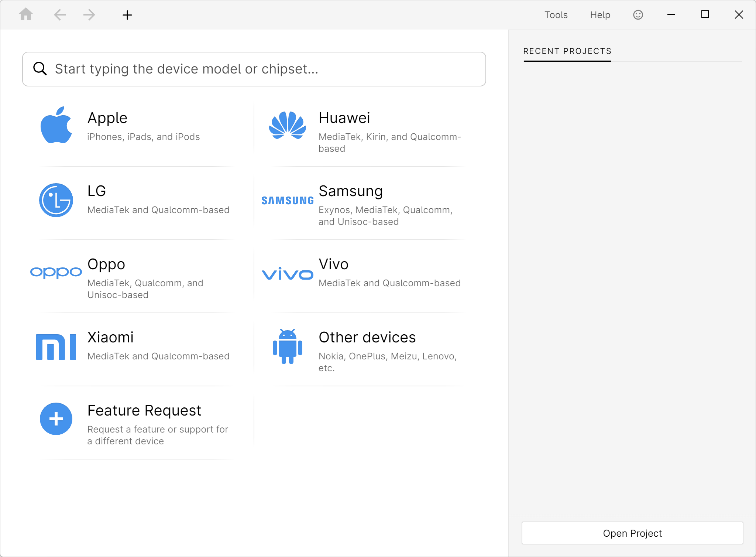The image size is (756, 557).
Task: Open the Samsung device category title
Action: coord(351,191)
